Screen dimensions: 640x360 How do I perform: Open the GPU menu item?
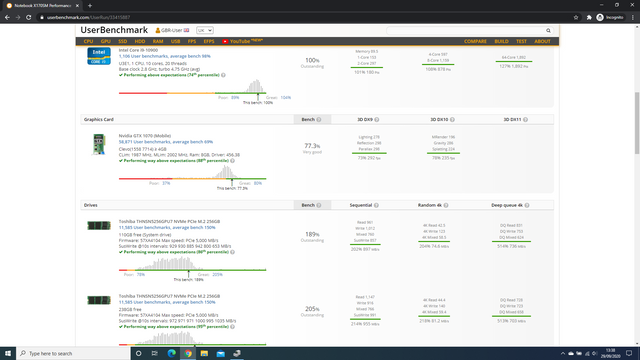[105, 41]
